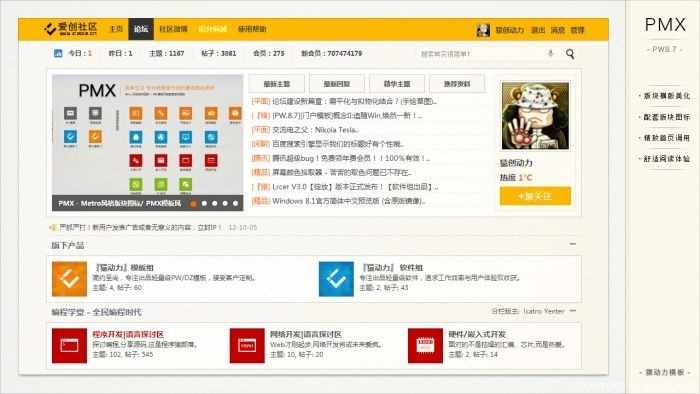Open the 管理 admin link
The height and width of the screenshot is (394, 700).
(577, 30)
